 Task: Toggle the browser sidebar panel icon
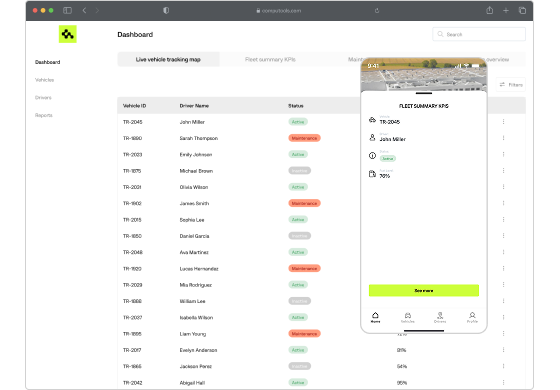[67, 10]
